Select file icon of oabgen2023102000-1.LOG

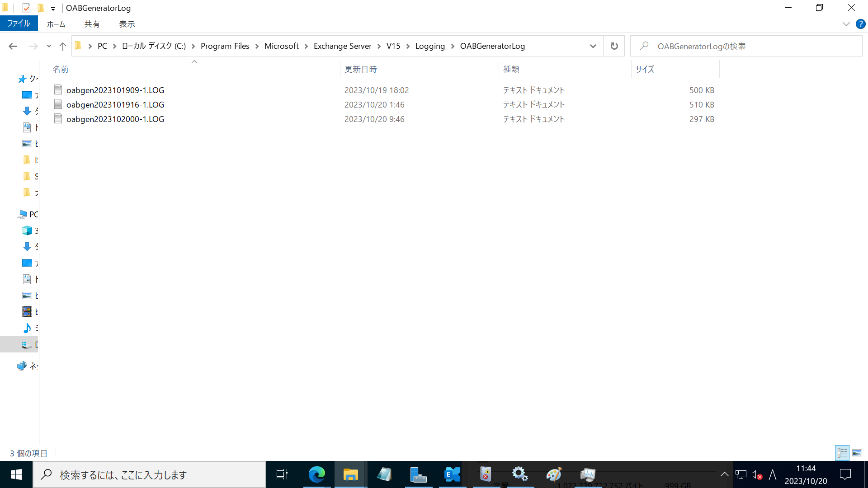(x=58, y=118)
